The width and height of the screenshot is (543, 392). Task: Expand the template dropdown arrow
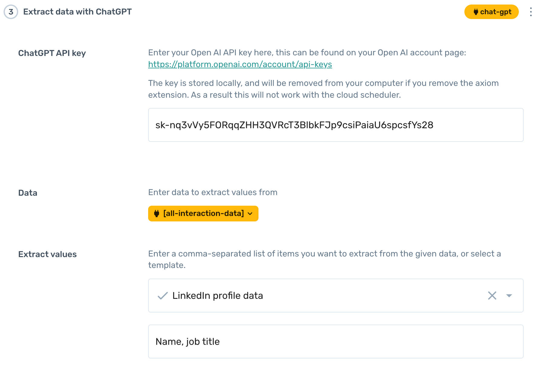point(509,296)
